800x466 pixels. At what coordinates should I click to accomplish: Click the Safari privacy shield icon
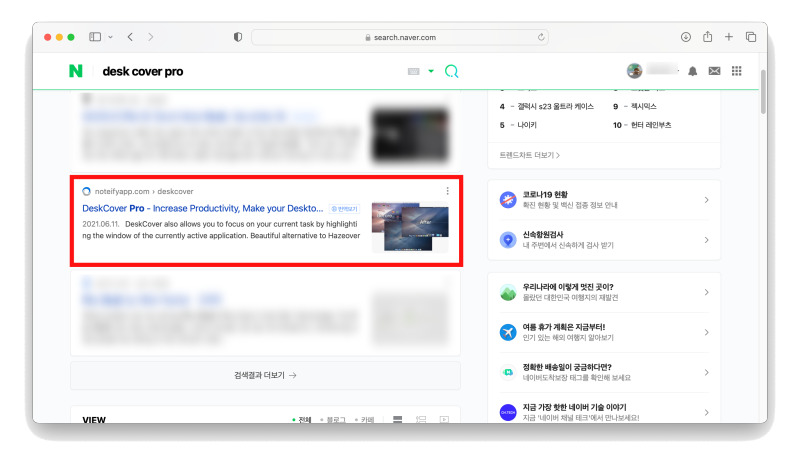pyautogui.click(x=238, y=37)
